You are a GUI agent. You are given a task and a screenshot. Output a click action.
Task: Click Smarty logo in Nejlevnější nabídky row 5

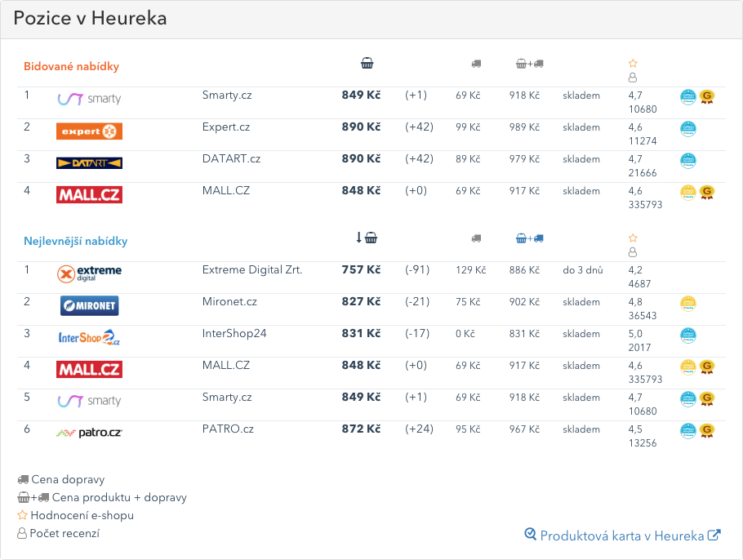(89, 402)
